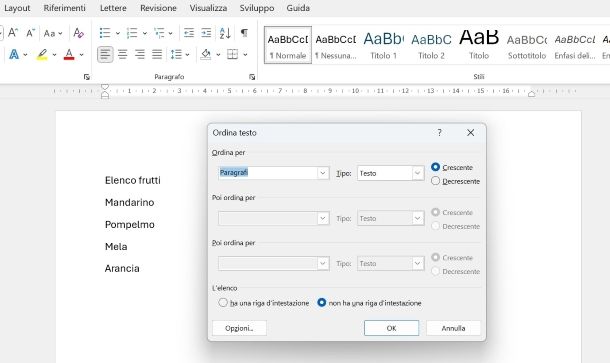Click the right indent marker on ruler
The width and height of the screenshot is (610, 363).
(x=531, y=93)
